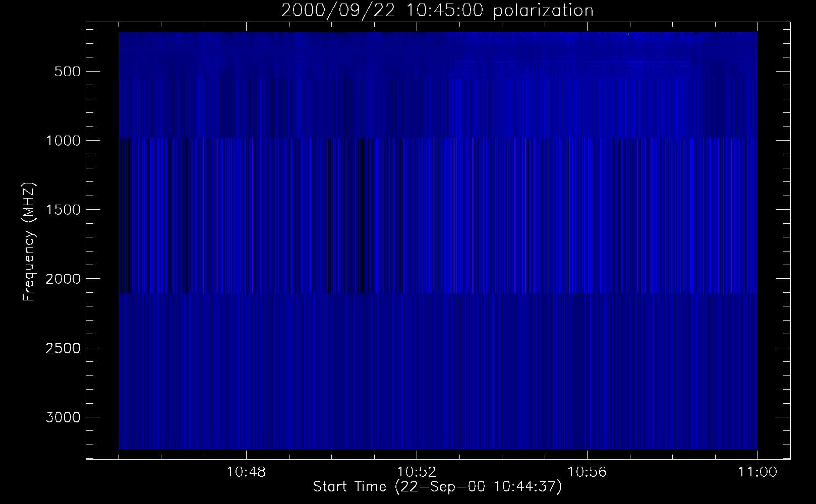
Task: Click the 10:48 time tick label
Action: [246, 472]
